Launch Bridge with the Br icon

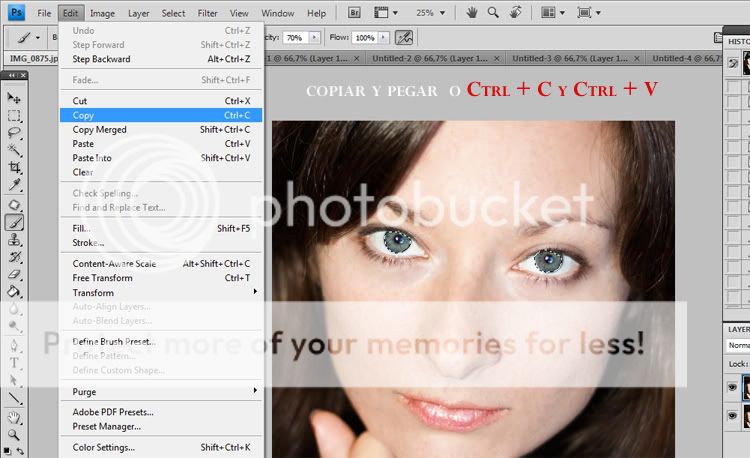pos(354,13)
